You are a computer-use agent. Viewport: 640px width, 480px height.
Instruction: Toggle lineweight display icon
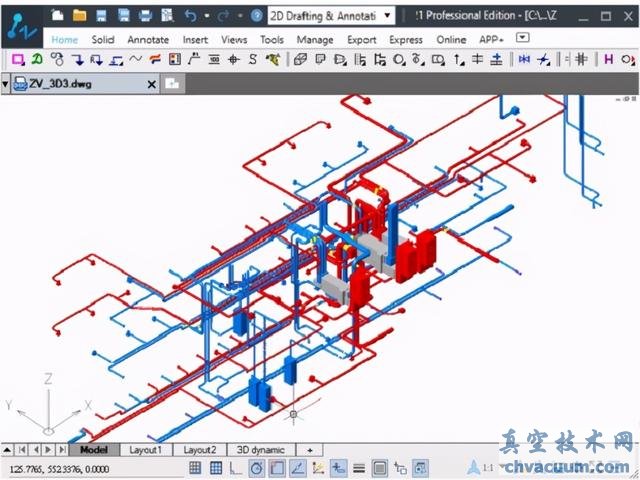(x=359, y=468)
